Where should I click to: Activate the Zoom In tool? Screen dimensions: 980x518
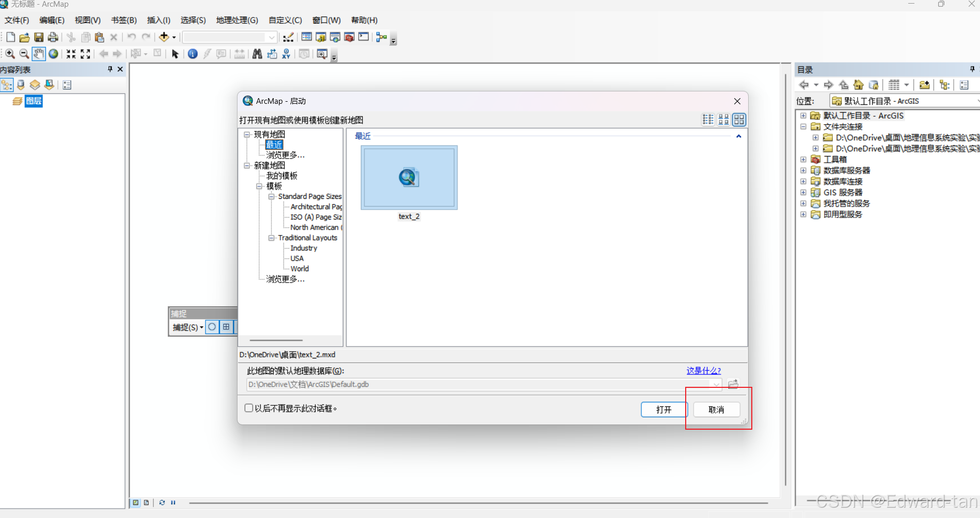[x=10, y=54]
